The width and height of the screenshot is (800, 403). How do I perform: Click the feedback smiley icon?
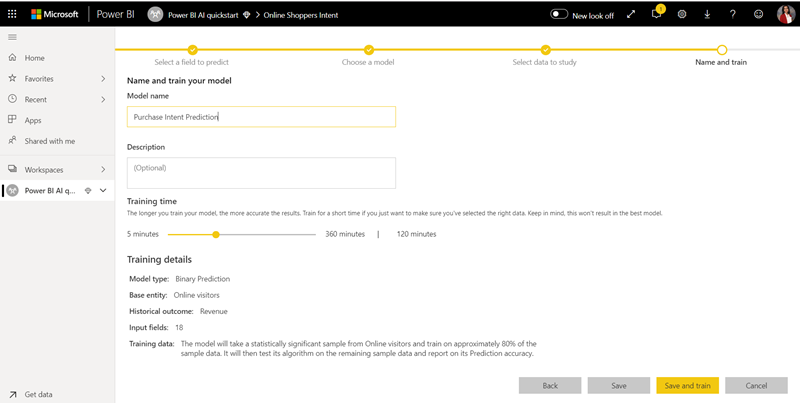tap(758, 14)
